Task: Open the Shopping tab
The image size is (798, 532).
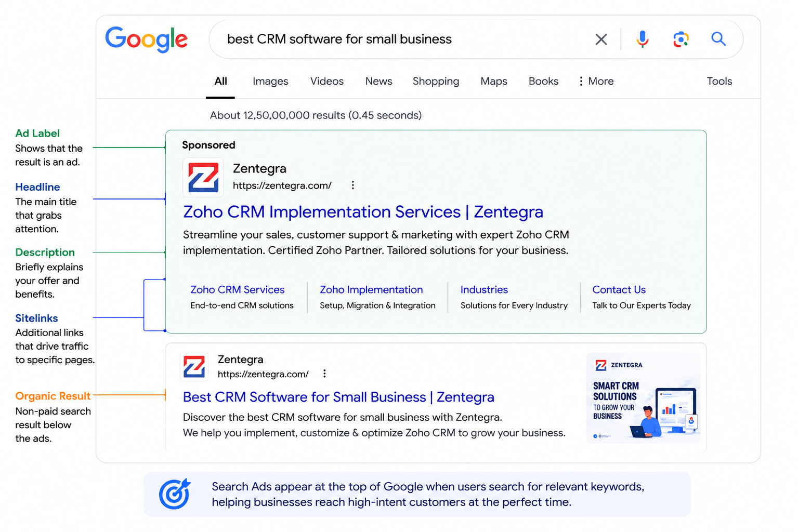Action: [436, 82]
